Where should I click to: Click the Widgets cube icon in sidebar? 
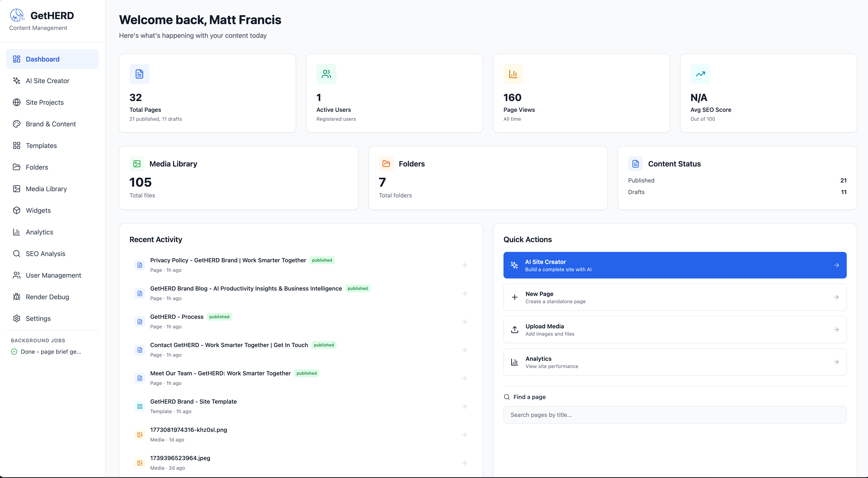[x=16, y=210]
